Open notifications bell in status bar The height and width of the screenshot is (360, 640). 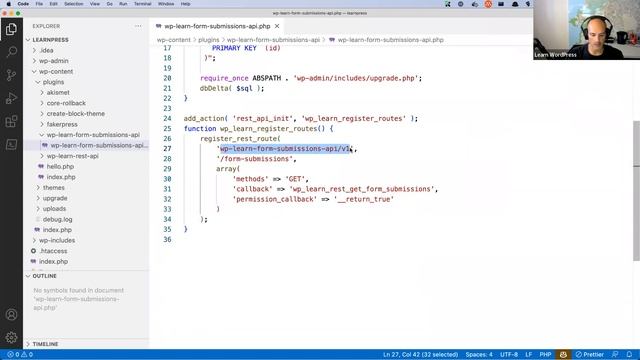point(629,355)
